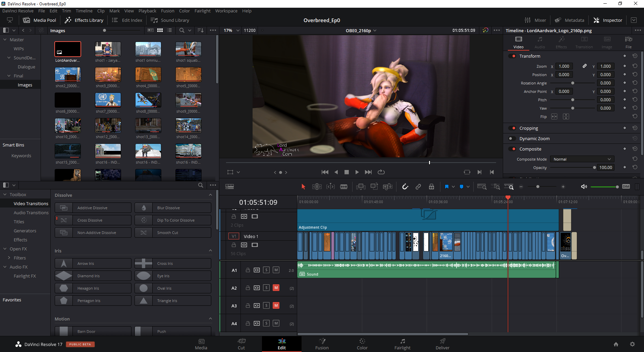The image size is (644, 352).
Task: Search the media pool
Action: tap(181, 30)
